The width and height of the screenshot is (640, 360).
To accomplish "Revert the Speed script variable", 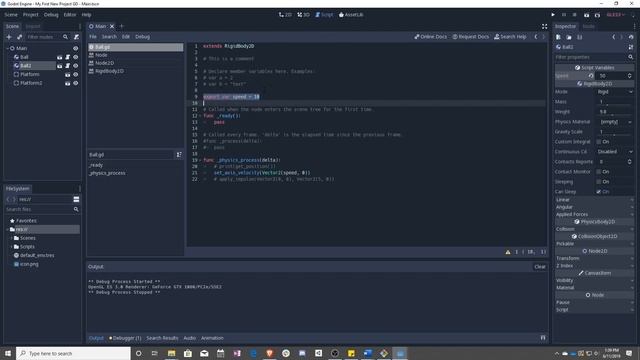I will [591, 76].
